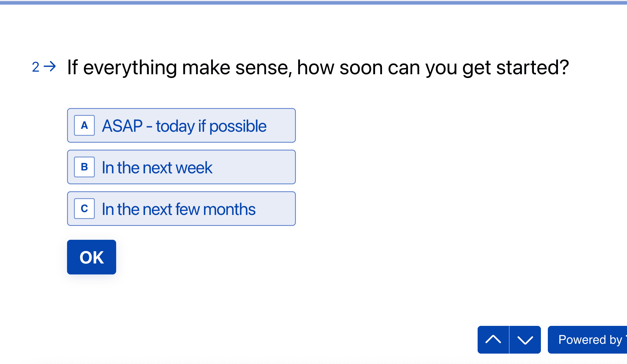Choose the few-months availability option

(181, 208)
